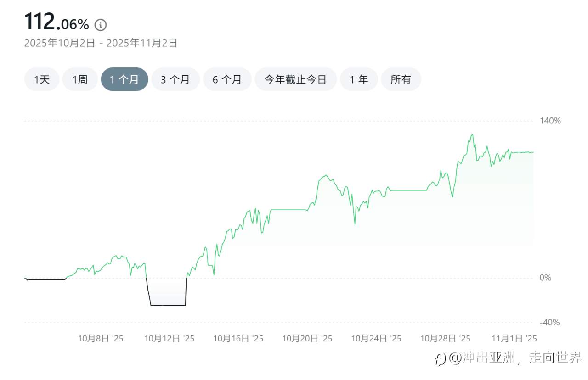Switch chart to the 1年 range
The height and width of the screenshot is (380, 588).
click(359, 79)
